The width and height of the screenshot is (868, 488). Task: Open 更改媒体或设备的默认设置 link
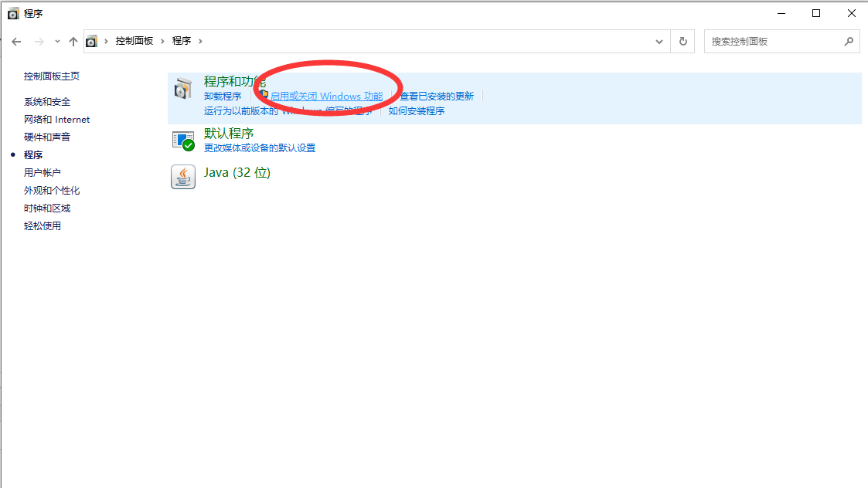coord(260,148)
